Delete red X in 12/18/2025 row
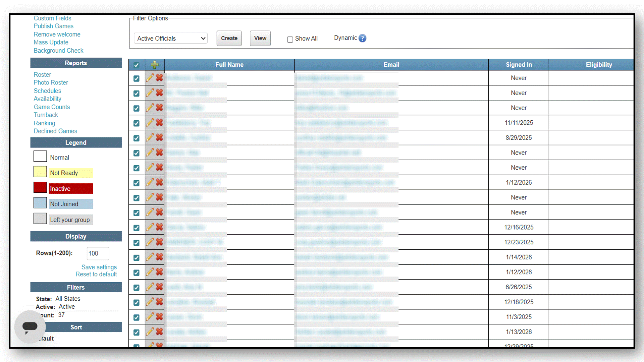Viewport: 644px width, 362px height. pyautogui.click(x=159, y=302)
